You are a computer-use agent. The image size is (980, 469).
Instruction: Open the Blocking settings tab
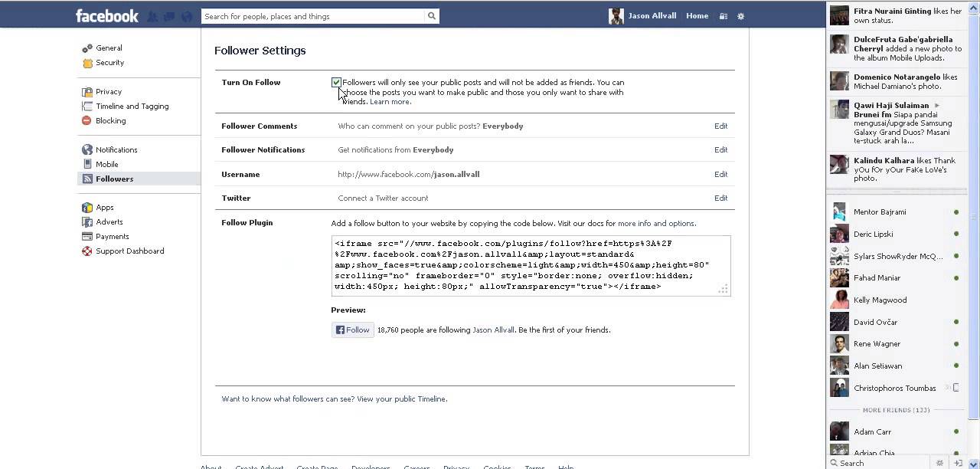pos(111,121)
